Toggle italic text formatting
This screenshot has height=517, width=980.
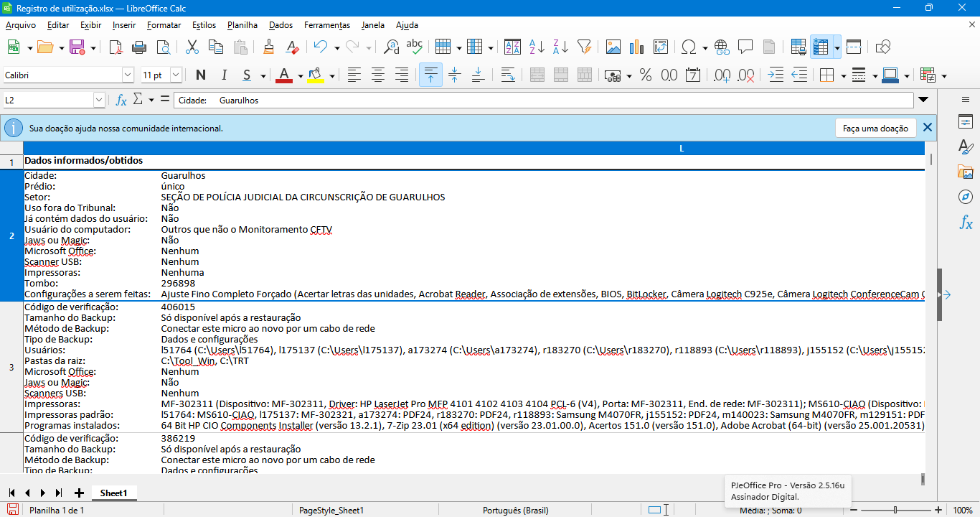point(224,75)
